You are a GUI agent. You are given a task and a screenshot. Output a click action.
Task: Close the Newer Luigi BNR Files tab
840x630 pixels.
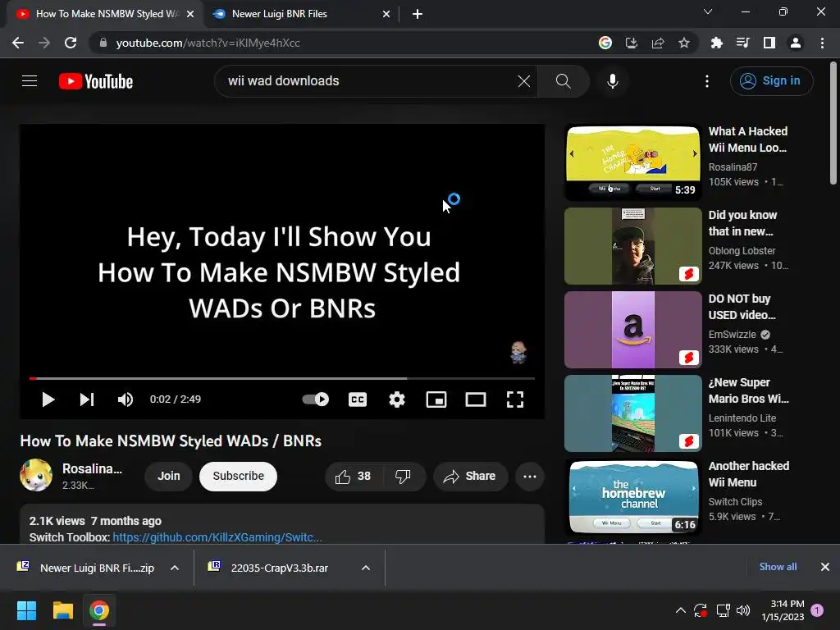(x=386, y=14)
